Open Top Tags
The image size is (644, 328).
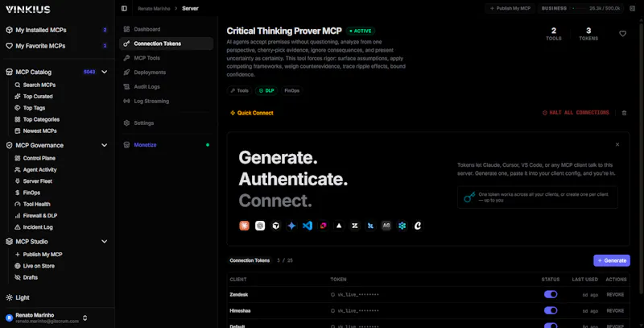pyautogui.click(x=34, y=108)
